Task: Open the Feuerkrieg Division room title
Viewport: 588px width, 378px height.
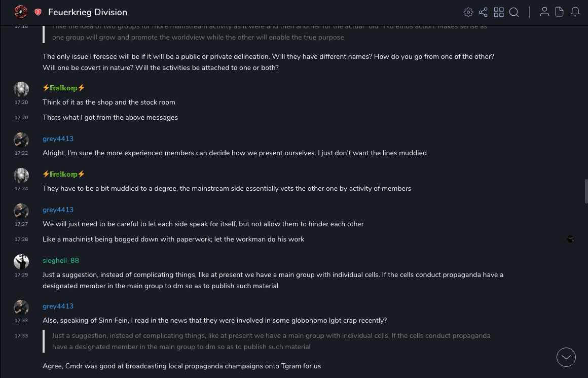Action: pos(88,12)
